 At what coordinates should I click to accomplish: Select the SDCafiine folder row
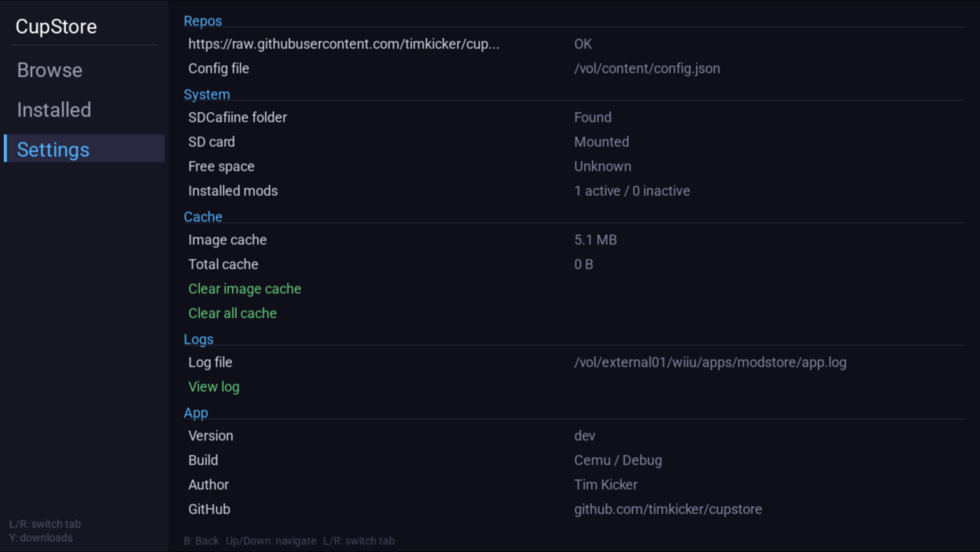(238, 117)
